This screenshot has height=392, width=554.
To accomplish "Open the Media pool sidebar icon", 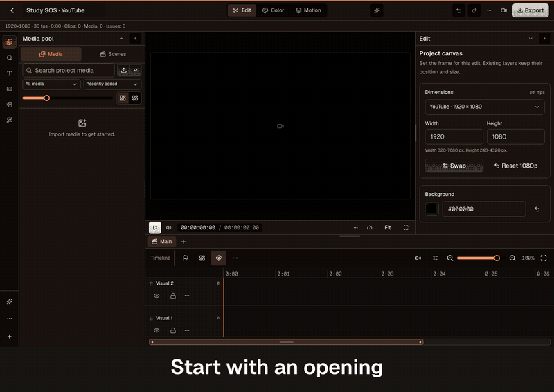I will click(10, 42).
